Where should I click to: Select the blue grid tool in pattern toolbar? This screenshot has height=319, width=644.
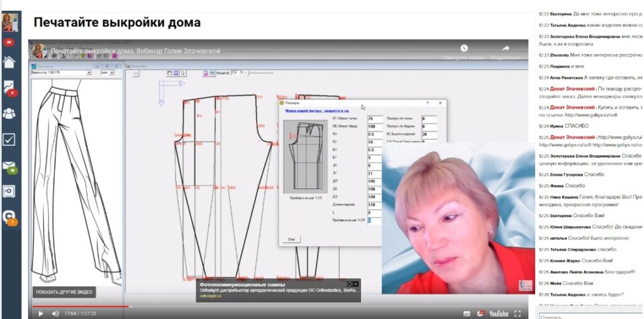coord(176,73)
